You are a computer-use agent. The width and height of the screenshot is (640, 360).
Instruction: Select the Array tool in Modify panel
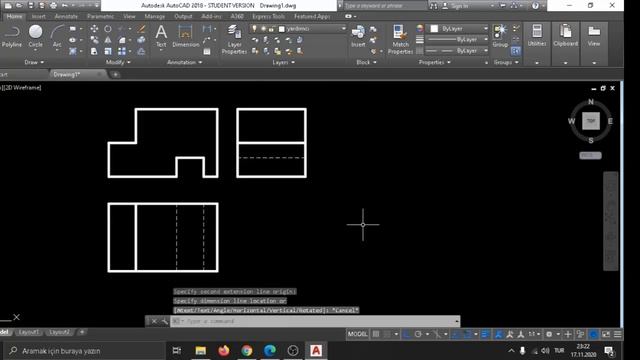pyautogui.click(x=122, y=51)
